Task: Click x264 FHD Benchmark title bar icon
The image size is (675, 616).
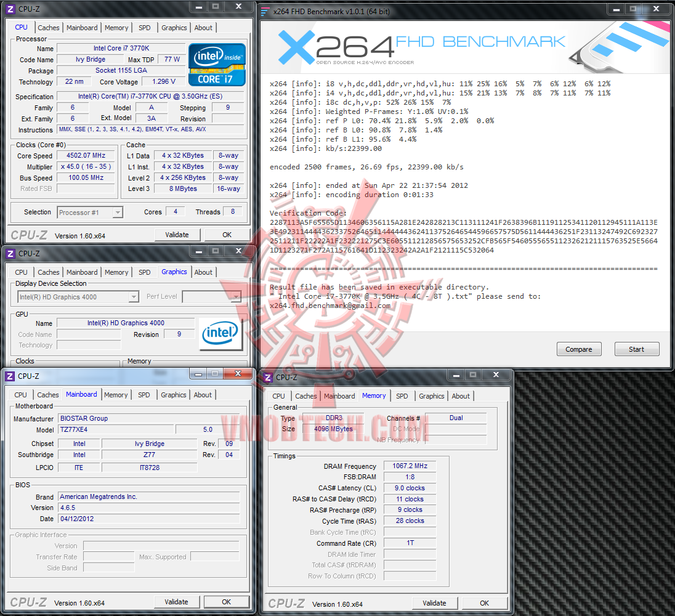Action: coord(265,12)
